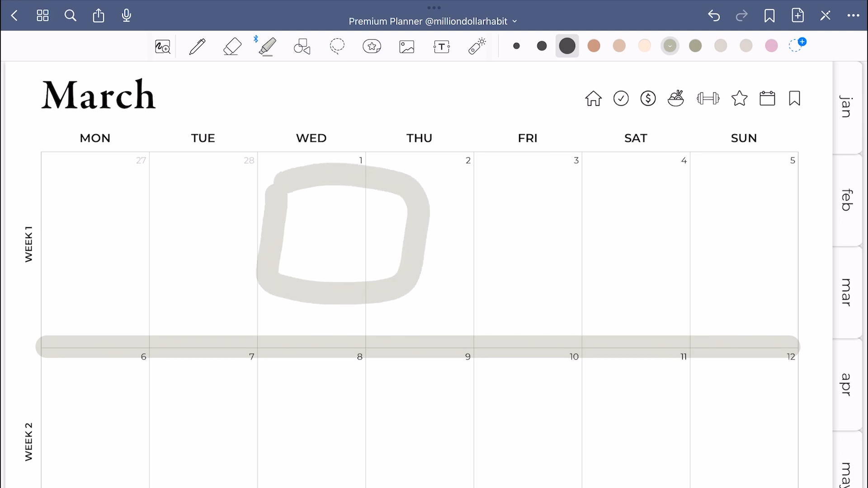The image size is (868, 488).
Task: Open the page thumbnails grid view
Action: (x=42, y=16)
